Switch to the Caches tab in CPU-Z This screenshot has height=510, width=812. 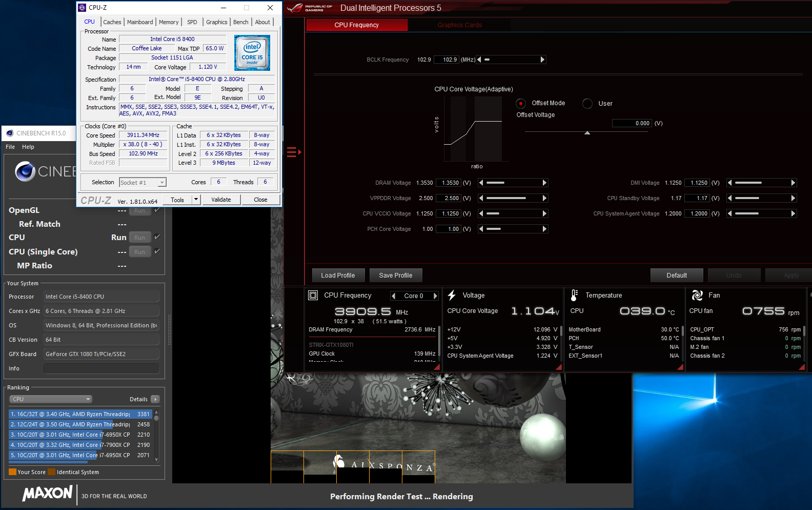tap(112, 22)
